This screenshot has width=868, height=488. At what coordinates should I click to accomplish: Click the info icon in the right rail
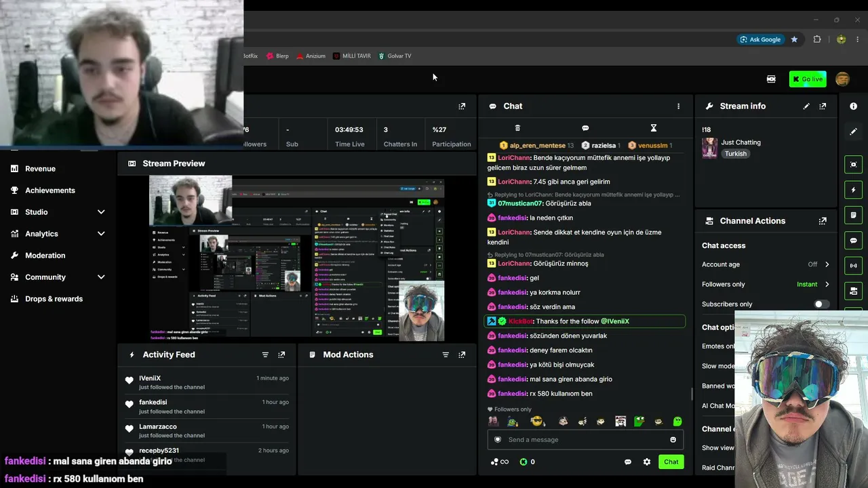pos(853,106)
